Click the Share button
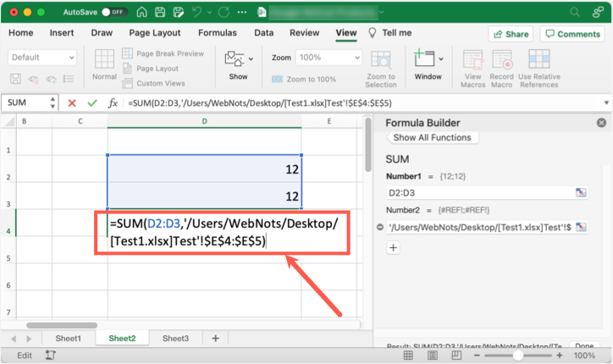 point(510,34)
